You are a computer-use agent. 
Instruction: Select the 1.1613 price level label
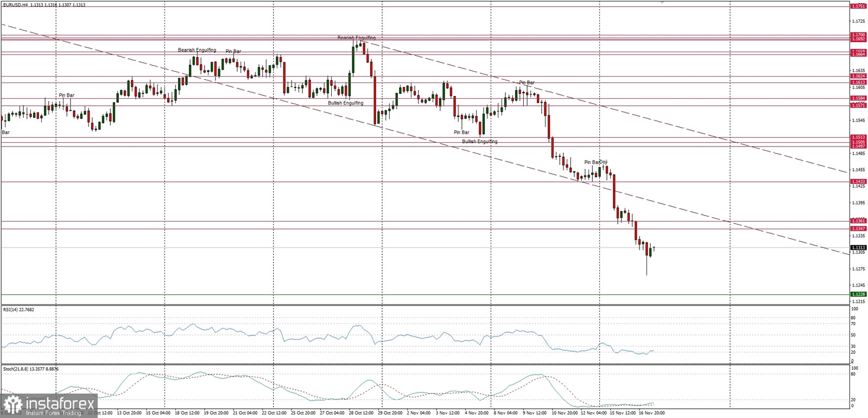pyautogui.click(x=858, y=83)
